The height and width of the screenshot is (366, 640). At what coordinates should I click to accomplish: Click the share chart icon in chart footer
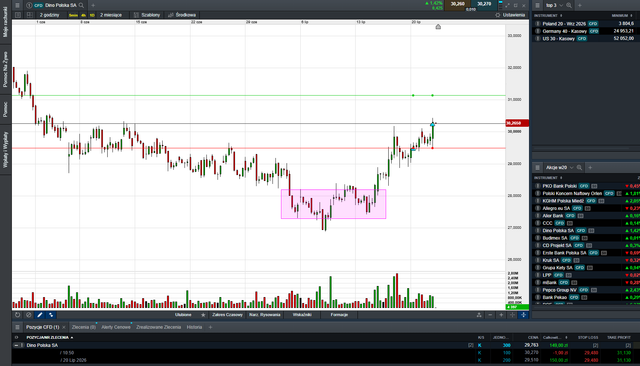click(479, 315)
